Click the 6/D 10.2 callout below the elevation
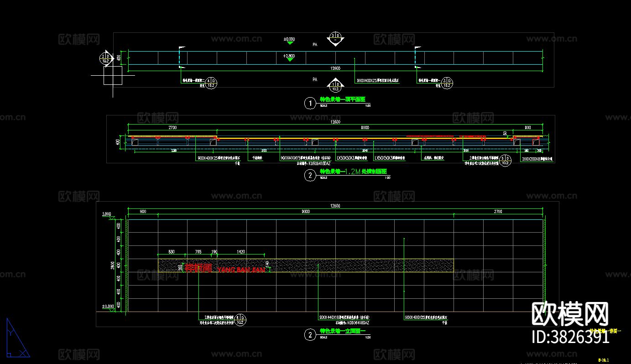The height and width of the screenshot is (364, 631). 240,320
